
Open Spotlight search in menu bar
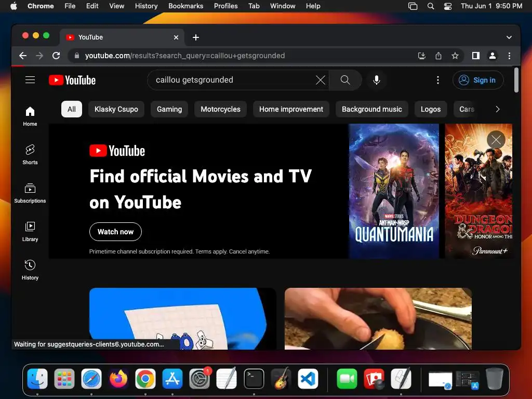(431, 6)
